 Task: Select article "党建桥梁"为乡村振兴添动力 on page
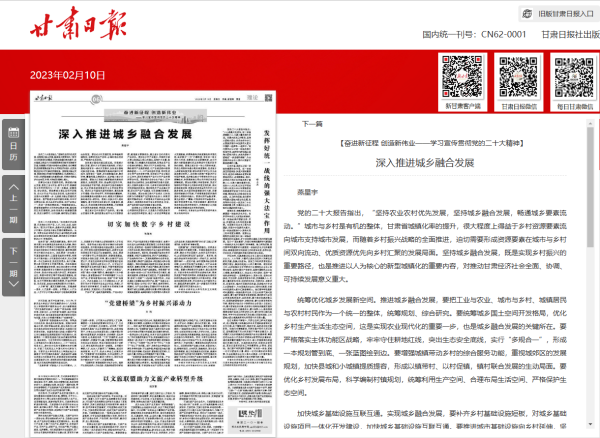[148, 303]
